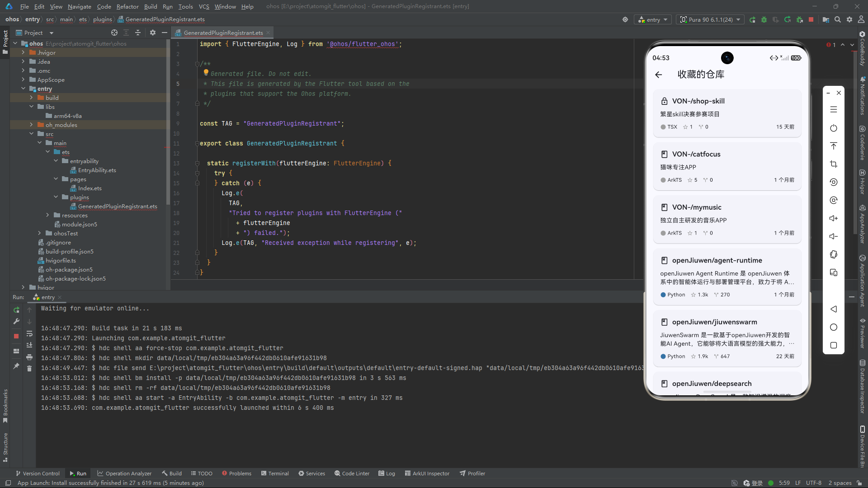Clear Run console with trash icon

29,369
